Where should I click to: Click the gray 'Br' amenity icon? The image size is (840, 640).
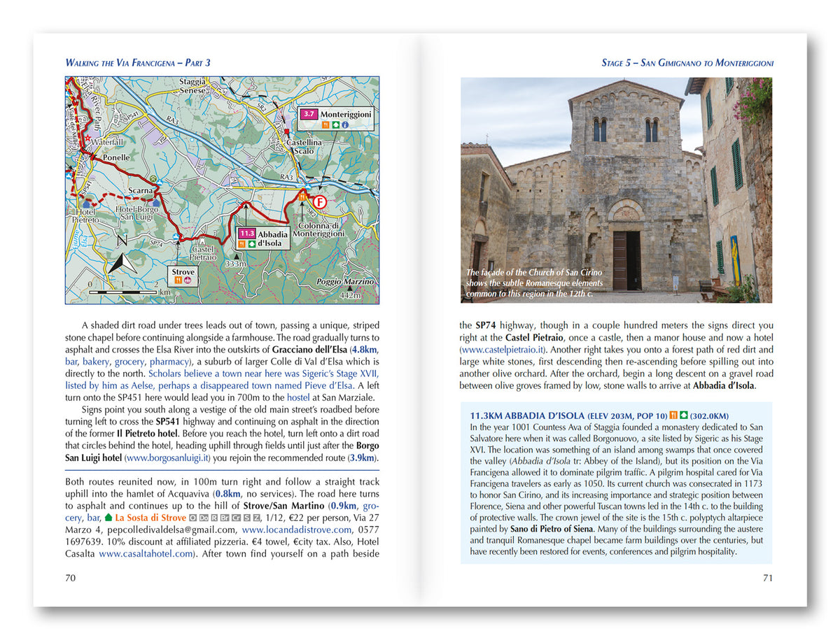pos(224,518)
